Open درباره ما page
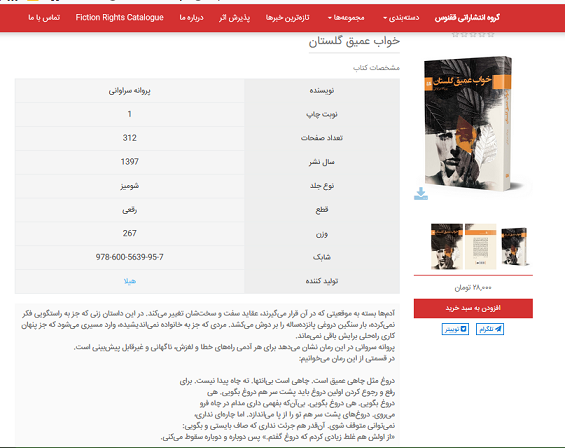 [x=192, y=18]
